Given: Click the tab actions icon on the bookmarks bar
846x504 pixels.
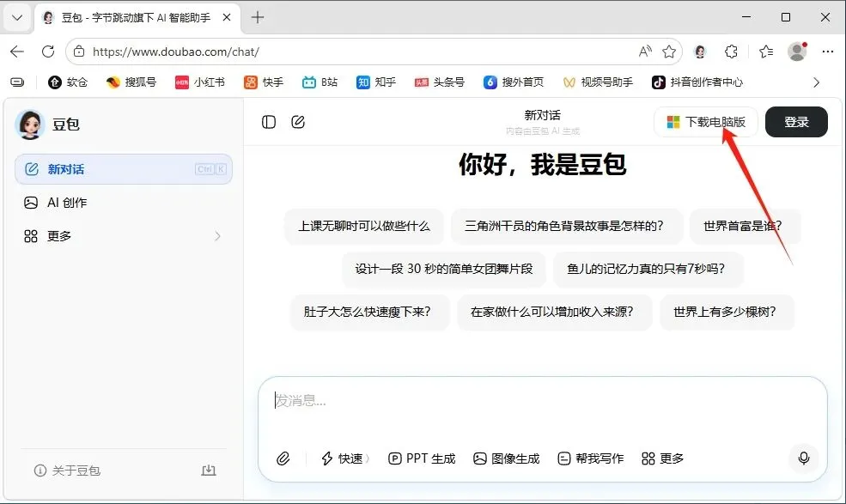Looking at the screenshot, I should click(17, 82).
